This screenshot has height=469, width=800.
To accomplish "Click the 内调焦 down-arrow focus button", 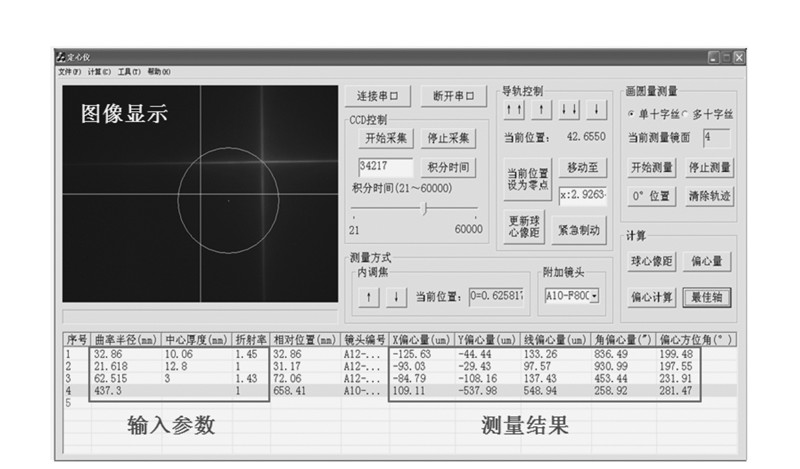I will [x=396, y=296].
